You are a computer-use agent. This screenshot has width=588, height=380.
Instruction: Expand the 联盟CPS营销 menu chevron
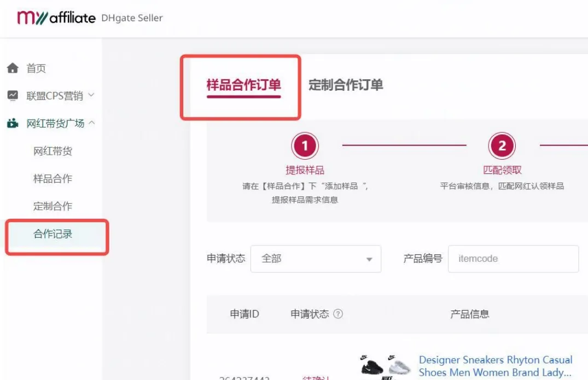[91, 95]
